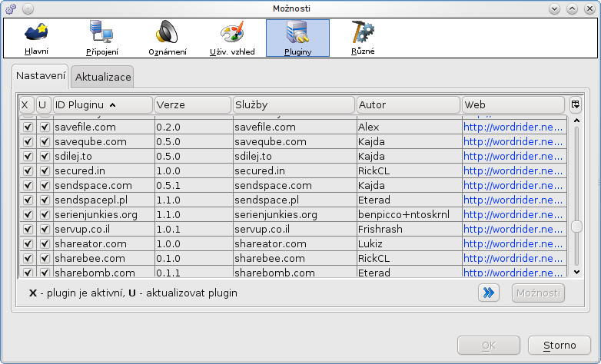Screen dimensions: 601x364
Task: Sort by ID Pluginu column header
Action: 102,104
